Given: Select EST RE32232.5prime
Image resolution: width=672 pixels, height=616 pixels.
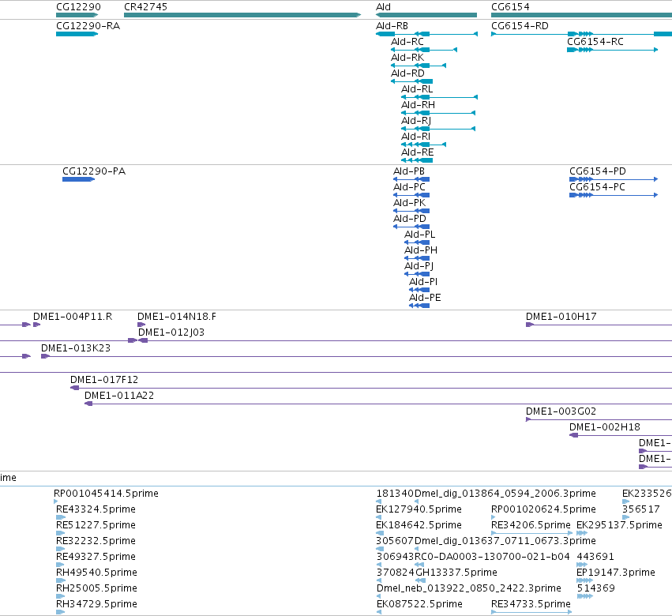Looking at the screenshot, I should point(61,549).
